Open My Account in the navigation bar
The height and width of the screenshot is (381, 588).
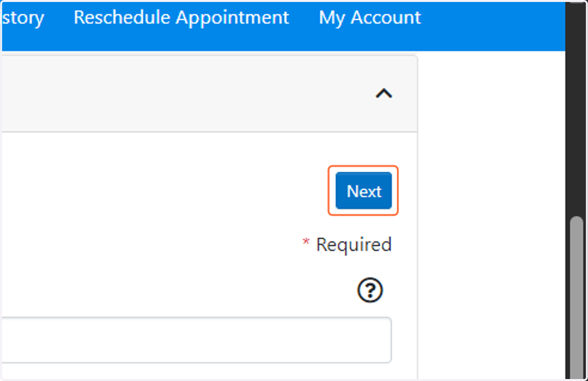click(370, 18)
